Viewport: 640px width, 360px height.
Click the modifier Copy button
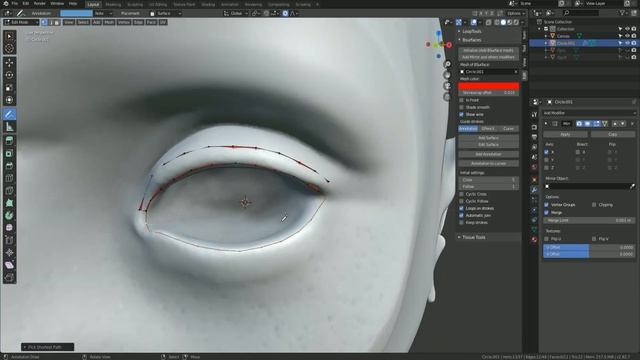click(x=613, y=134)
